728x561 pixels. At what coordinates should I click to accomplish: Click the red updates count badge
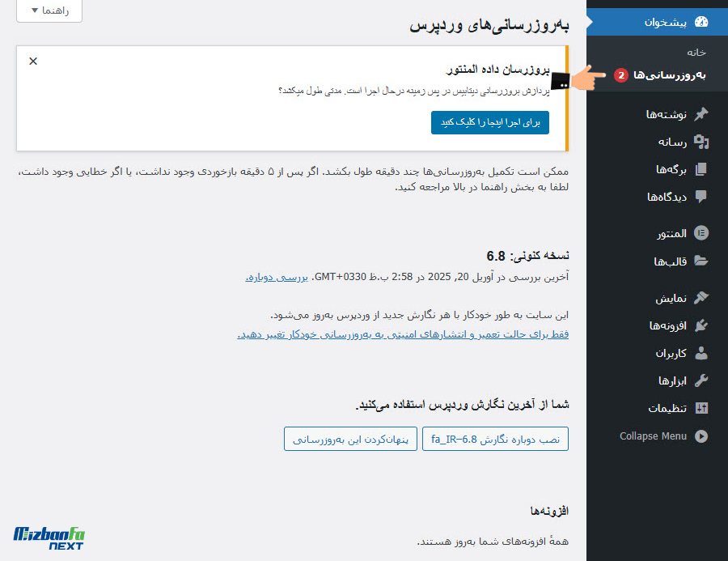pos(621,75)
